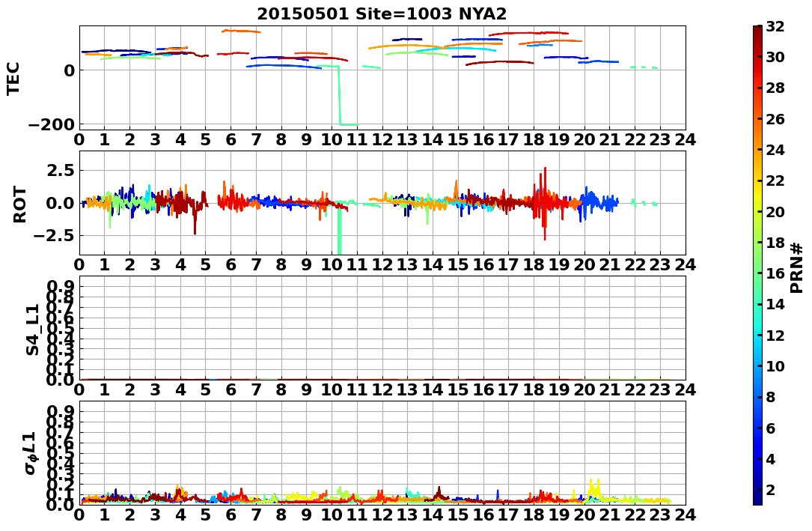This screenshot has height=531, width=812.
Task: Click the yellow σφL1 peak near hour 20
Action: 594,488
